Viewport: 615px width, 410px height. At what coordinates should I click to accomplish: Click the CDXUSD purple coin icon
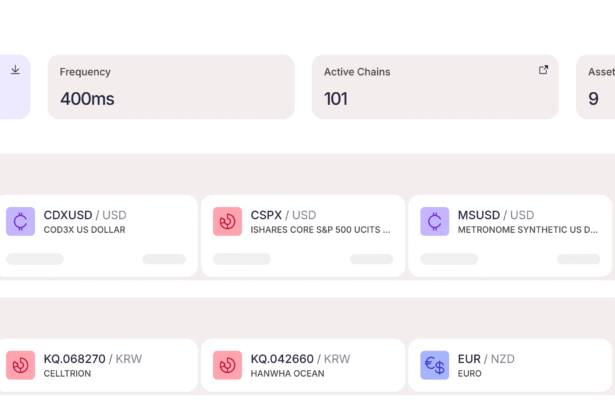[21, 221]
